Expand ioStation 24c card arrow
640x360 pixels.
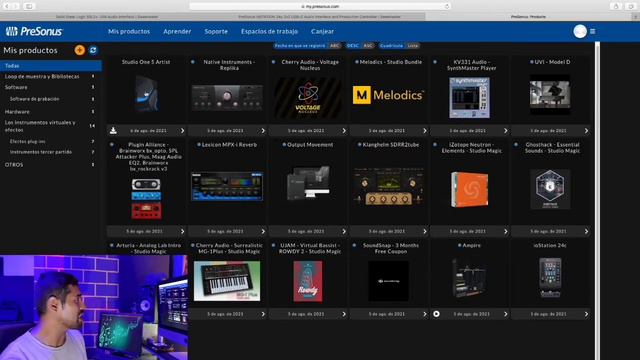[587, 314]
